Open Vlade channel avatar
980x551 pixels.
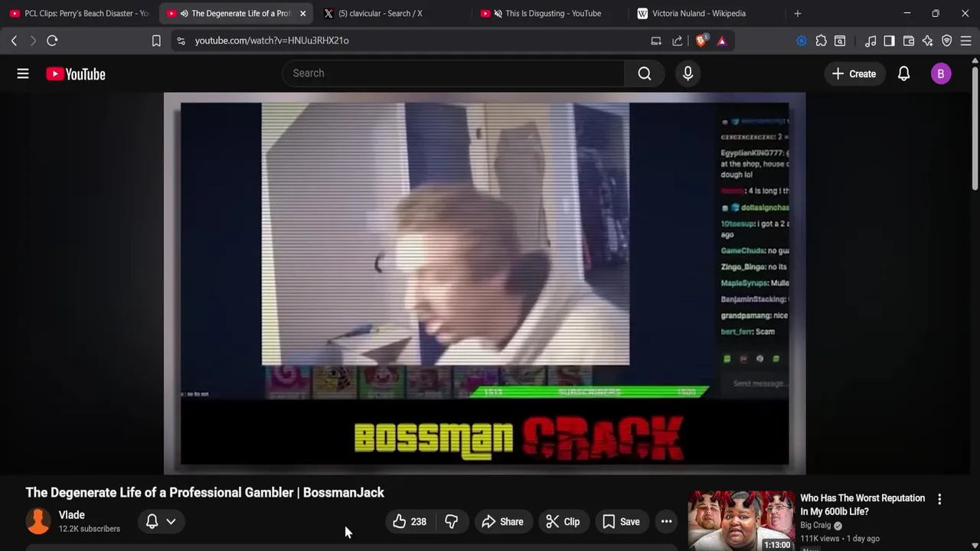(x=38, y=521)
